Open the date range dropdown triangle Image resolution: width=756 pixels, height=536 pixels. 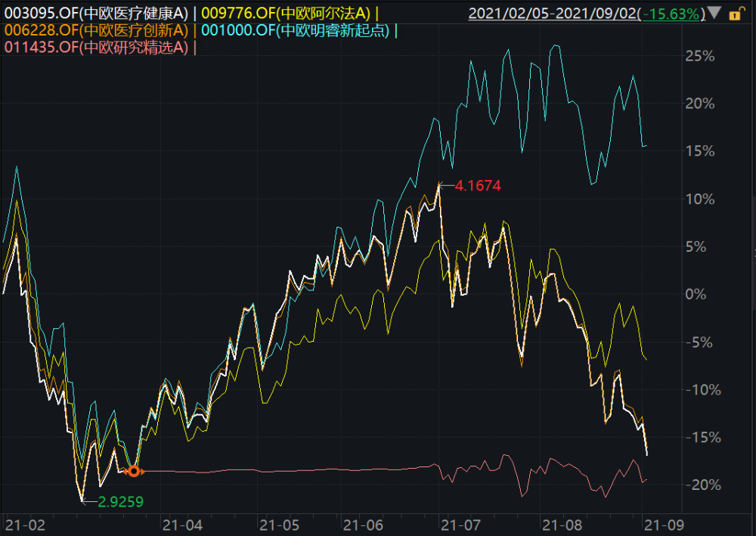[714, 13]
